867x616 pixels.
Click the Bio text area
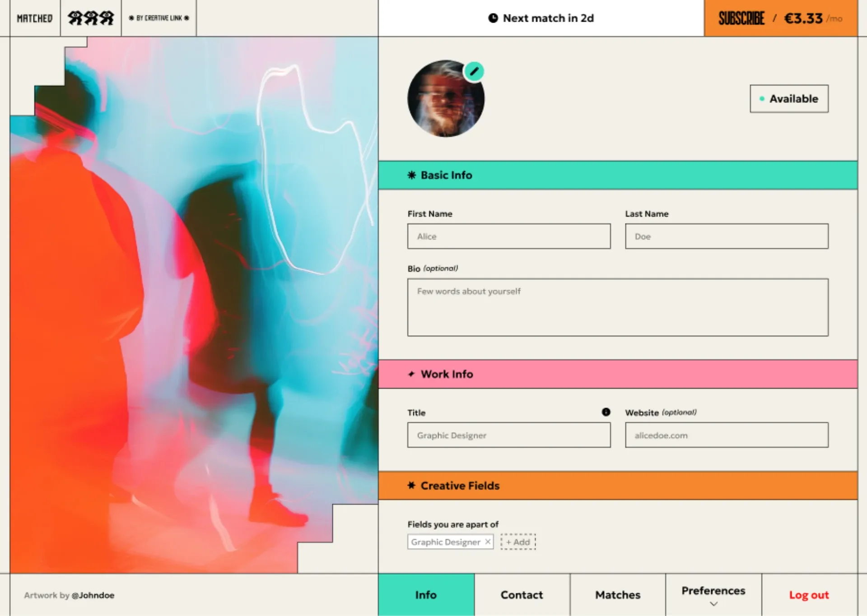click(x=617, y=307)
